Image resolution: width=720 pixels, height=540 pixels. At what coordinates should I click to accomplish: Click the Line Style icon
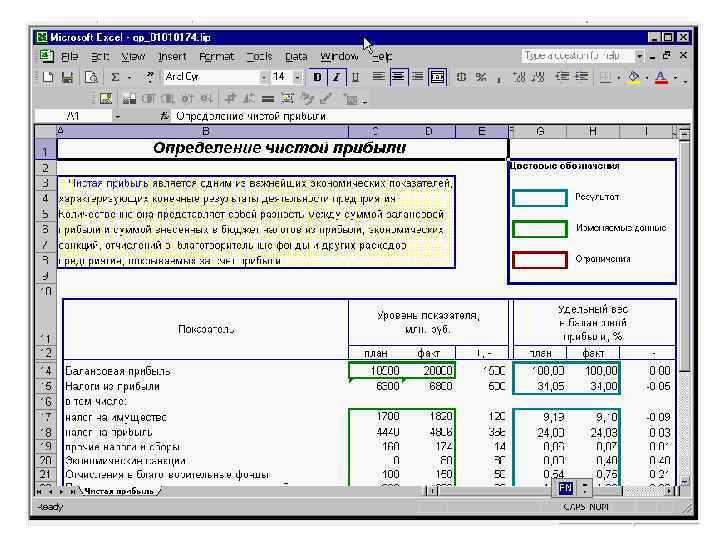click(x=268, y=99)
